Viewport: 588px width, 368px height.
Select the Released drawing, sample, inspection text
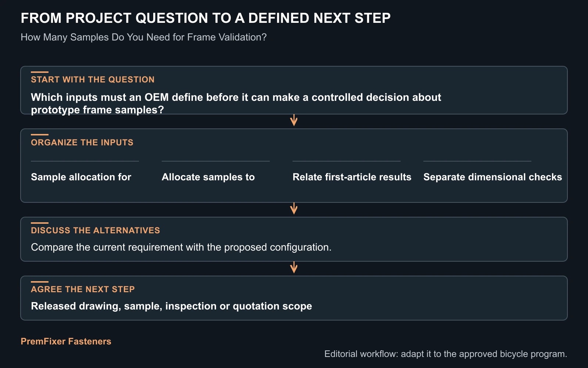coord(171,306)
